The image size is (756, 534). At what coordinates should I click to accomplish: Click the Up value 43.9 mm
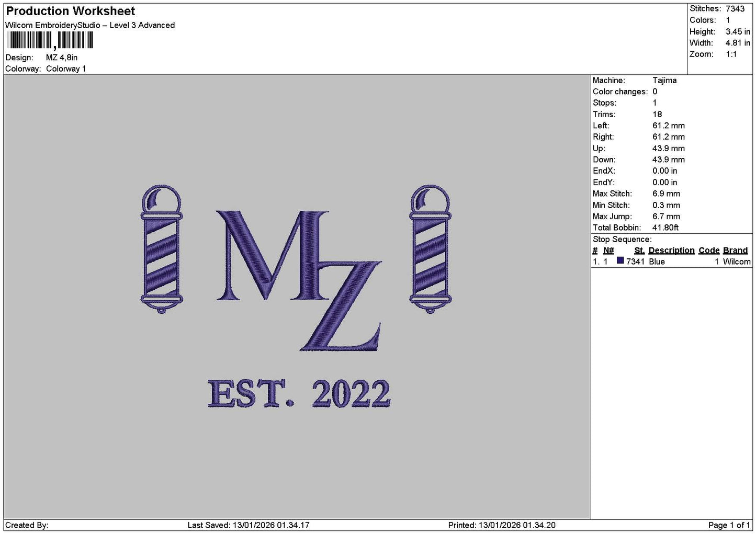(669, 149)
